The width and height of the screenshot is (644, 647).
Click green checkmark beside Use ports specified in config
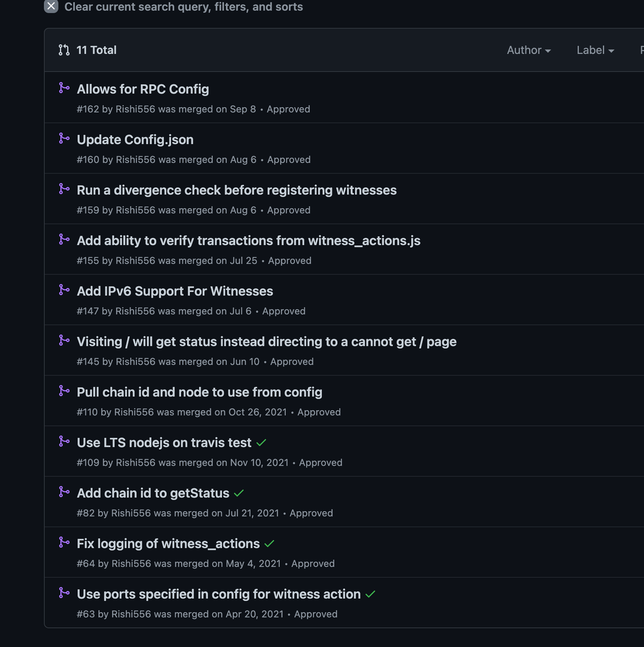point(370,595)
